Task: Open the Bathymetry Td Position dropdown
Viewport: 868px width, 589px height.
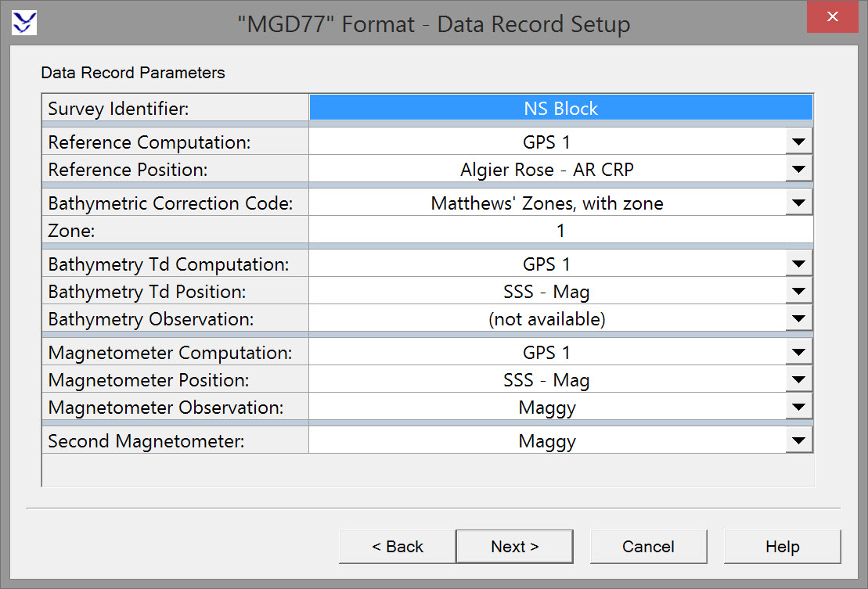Action: [798, 292]
